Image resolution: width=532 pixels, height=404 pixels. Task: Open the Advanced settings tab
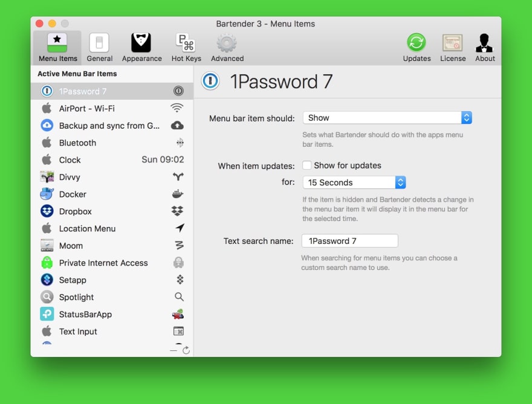coord(227,48)
